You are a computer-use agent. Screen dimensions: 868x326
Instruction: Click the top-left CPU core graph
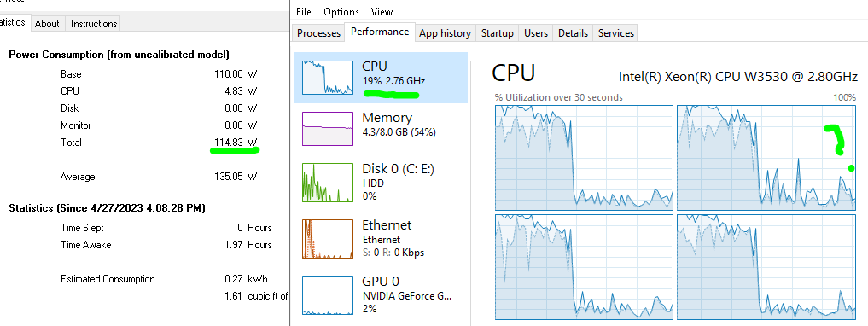(584, 157)
